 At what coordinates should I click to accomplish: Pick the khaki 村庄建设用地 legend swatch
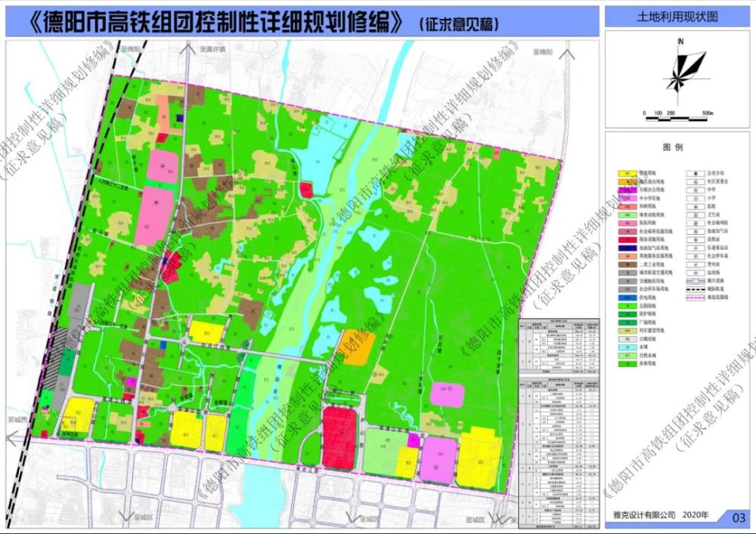(x=627, y=330)
